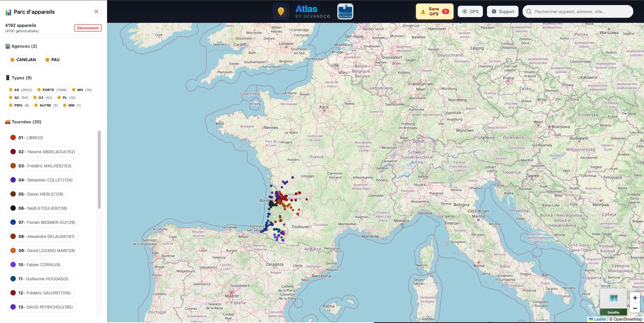The width and height of the screenshot is (644, 323).
Task: Toggle the CANEJAN agency filter
Action: click(23, 60)
